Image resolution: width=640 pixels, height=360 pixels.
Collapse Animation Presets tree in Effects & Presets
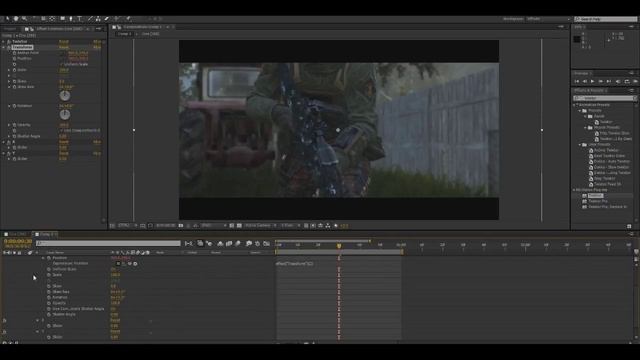(574, 105)
